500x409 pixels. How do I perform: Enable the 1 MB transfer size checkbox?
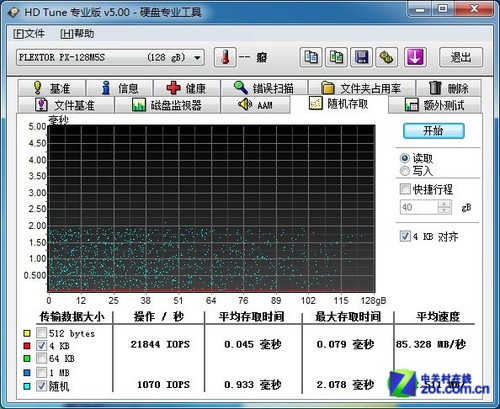click(42, 372)
